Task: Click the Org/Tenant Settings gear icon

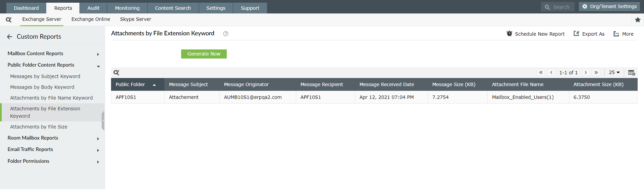Action: (585, 6)
